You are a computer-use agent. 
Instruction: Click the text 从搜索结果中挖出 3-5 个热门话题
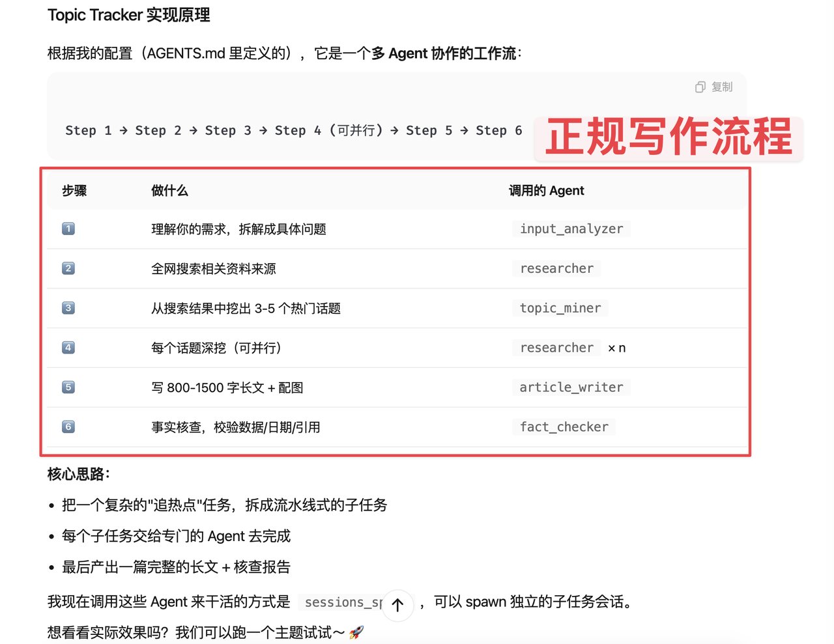[246, 309]
